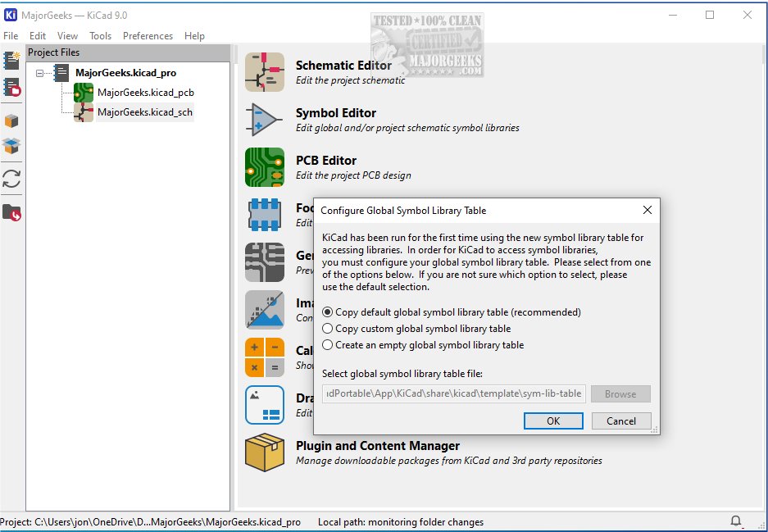Viewport: 768px width, 532px height.
Task: Click the Schematic Editor title text
Action: click(x=343, y=66)
